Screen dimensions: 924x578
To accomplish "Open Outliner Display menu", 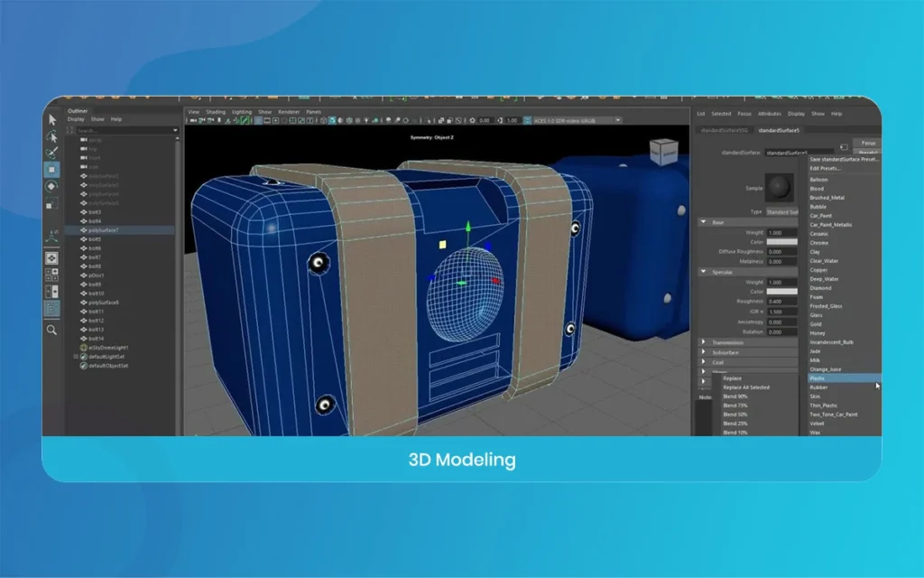I will (x=76, y=119).
